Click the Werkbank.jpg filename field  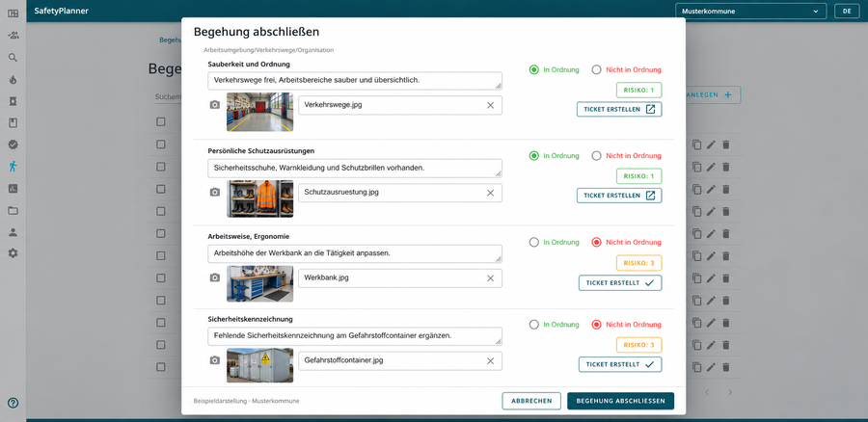point(399,278)
